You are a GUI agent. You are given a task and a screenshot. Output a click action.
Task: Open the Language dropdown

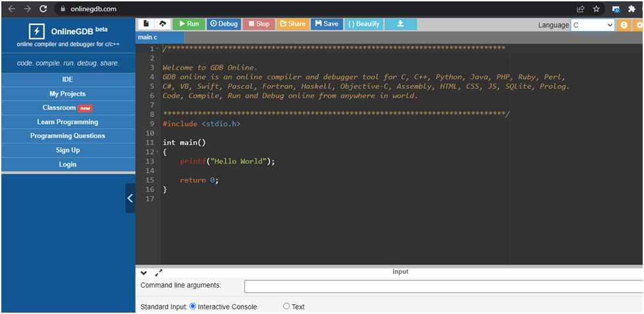point(592,25)
